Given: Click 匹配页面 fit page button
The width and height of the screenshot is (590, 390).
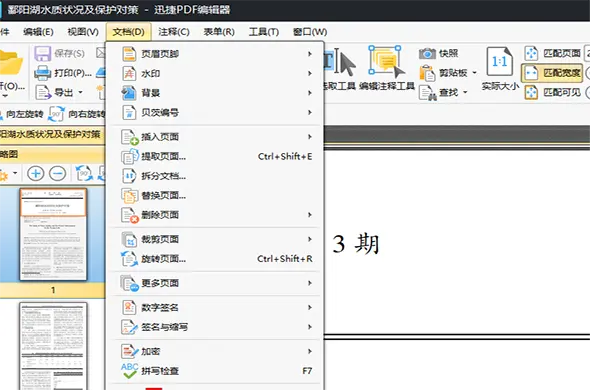Looking at the screenshot, I should [x=552, y=53].
